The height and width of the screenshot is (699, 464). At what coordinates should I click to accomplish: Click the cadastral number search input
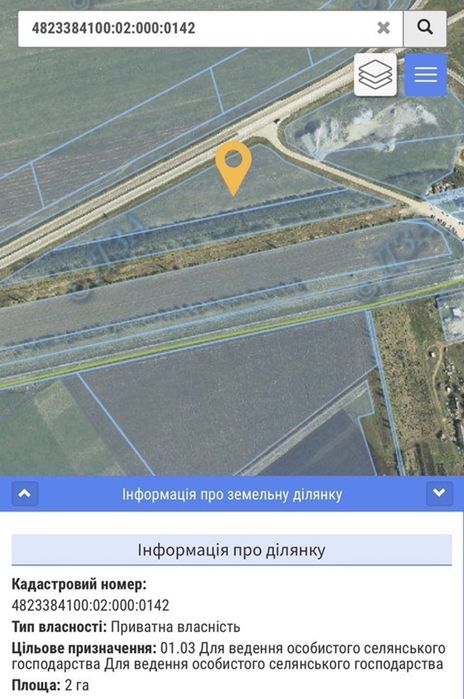[x=196, y=28]
